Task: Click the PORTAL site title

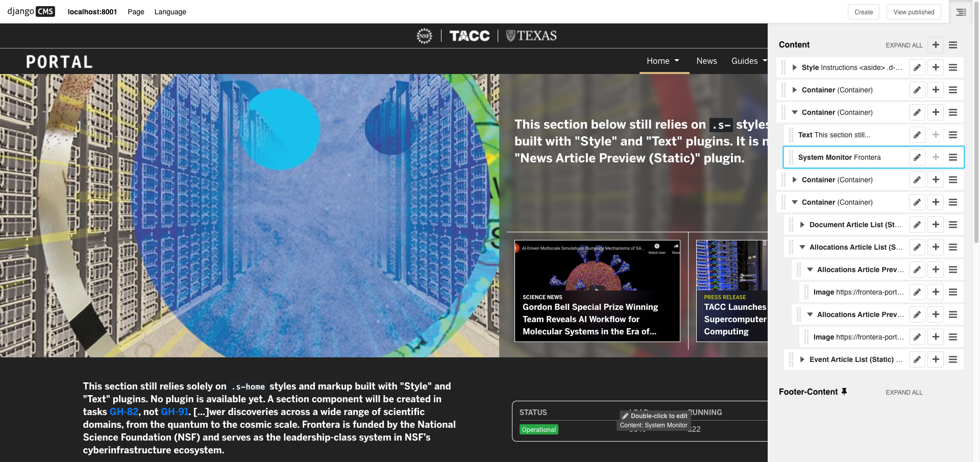Action: click(x=59, y=62)
